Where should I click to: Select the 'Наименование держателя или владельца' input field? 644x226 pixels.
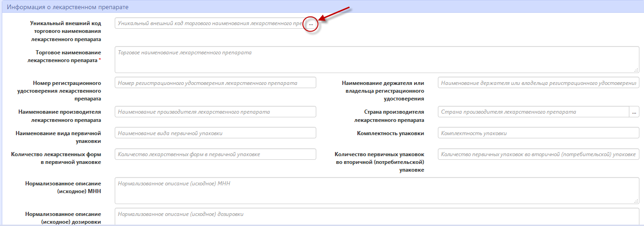(538, 83)
